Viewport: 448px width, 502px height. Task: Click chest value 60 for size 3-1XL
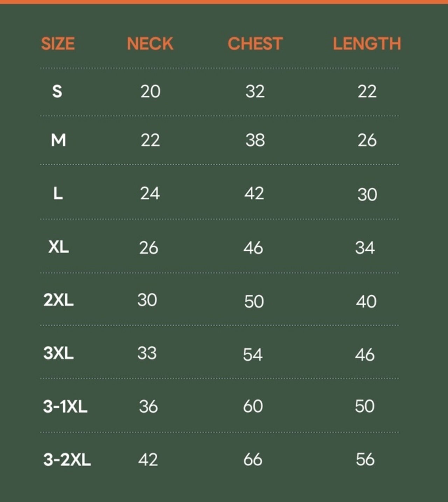253,406
